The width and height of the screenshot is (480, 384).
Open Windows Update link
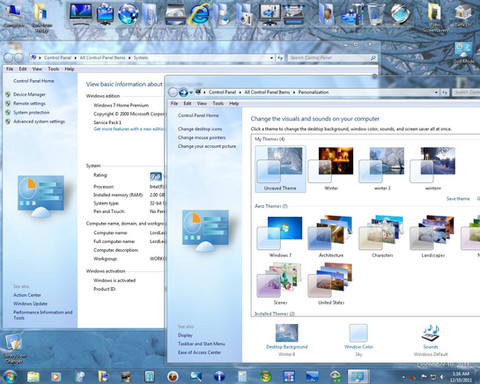click(x=30, y=304)
